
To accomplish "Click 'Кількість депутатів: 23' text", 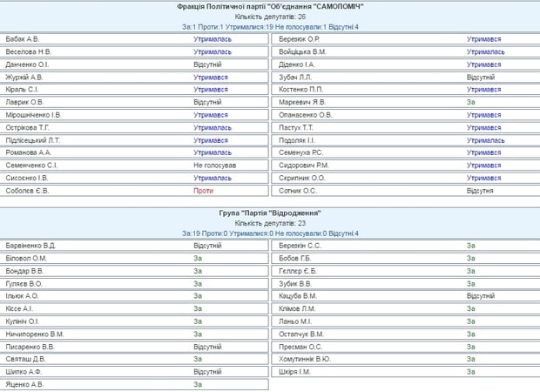I will (270, 223).
